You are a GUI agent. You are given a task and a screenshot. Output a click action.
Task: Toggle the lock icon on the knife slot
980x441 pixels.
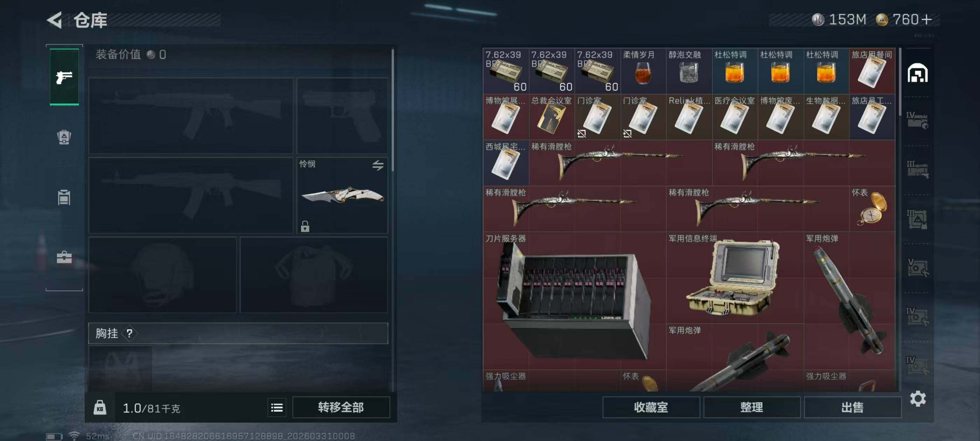[x=305, y=226]
